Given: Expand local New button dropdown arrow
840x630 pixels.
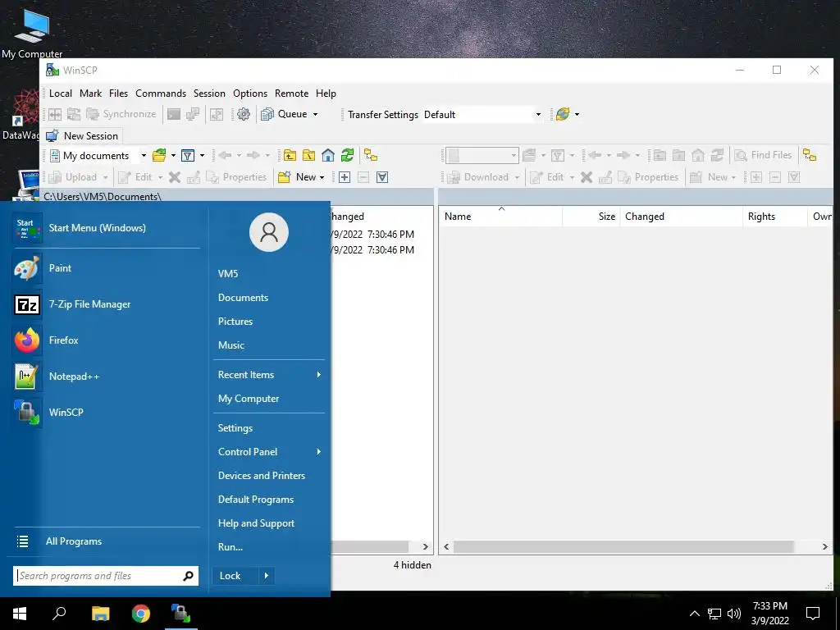Looking at the screenshot, I should pos(322,177).
